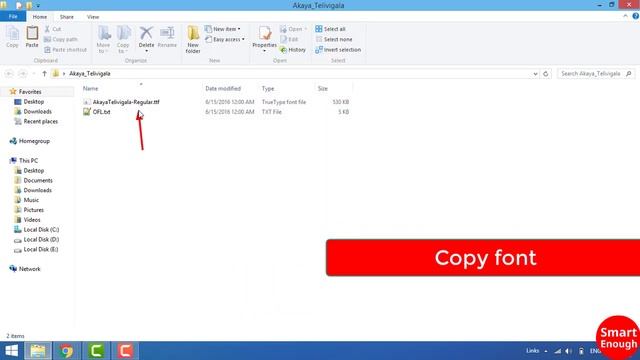Click Invert selection
Image resolution: width=640 pixels, height=360 pixels.
(x=338, y=49)
